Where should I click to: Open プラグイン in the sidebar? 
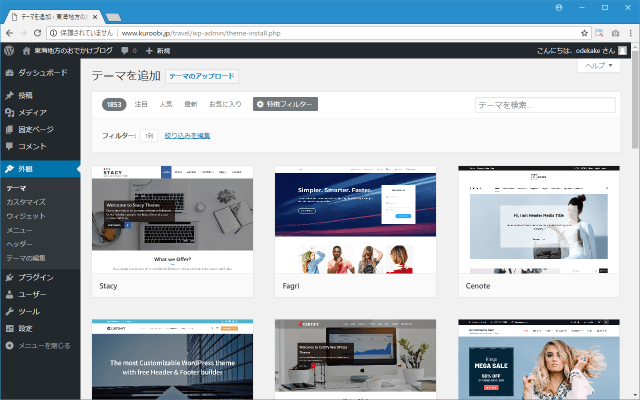click(40, 278)
